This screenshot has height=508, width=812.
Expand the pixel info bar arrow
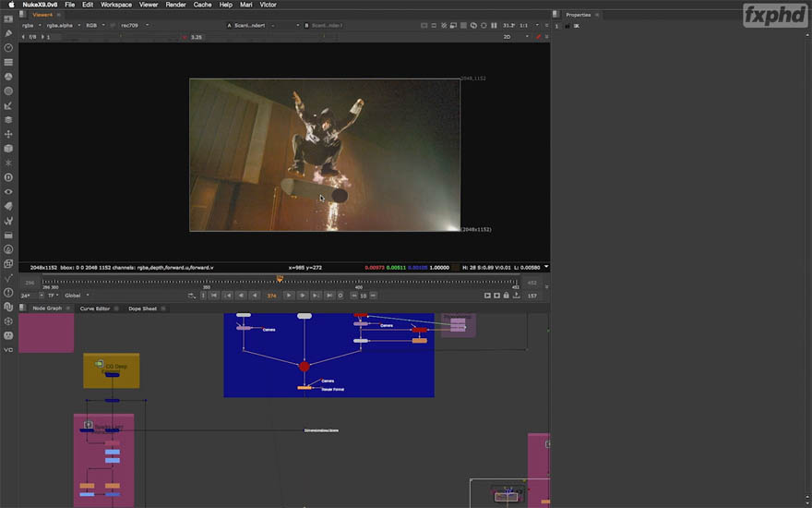(x=546, y=268)
